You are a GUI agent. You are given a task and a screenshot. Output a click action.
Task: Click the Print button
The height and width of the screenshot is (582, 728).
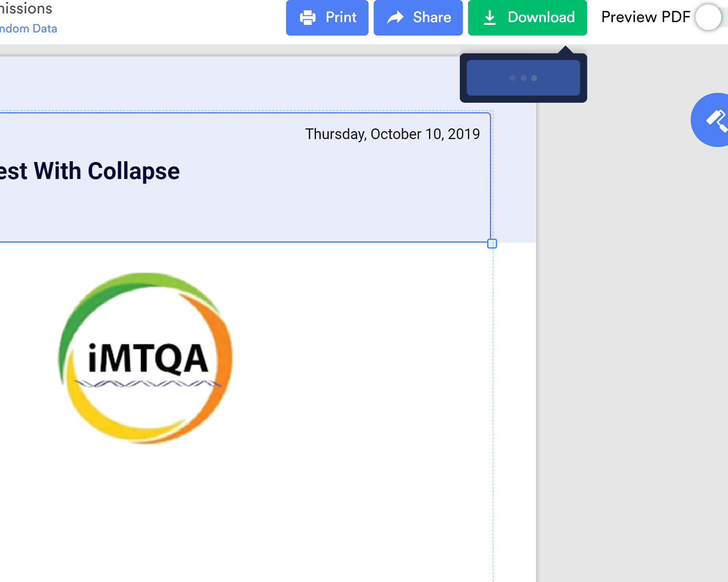[x=327, y=17]
